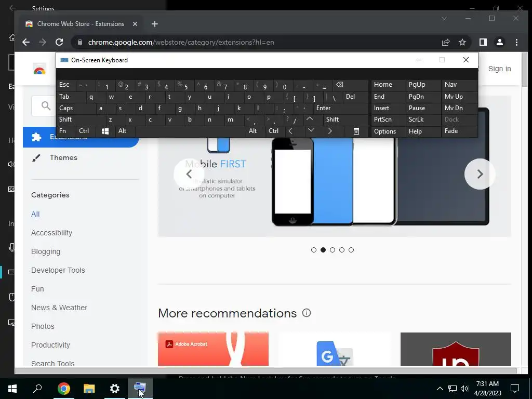Click Nav key on On-Screen Keyboard
Image resolution: width=532 pixels, height=399 pixels.
coord(459,85)
